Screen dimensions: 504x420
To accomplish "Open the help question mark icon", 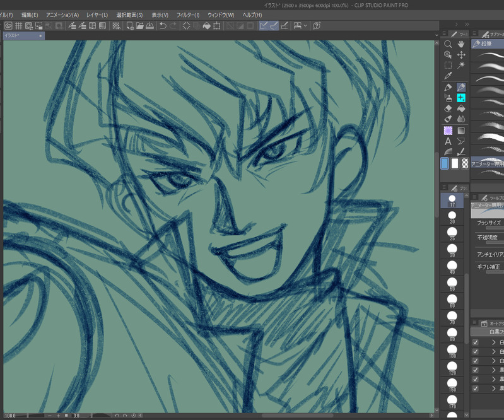I will click(317, 26).
